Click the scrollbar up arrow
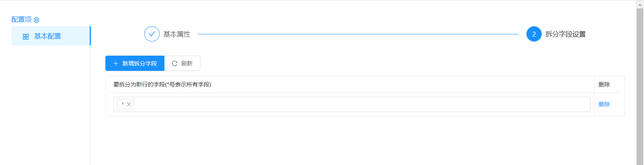The width and height of the screenshot is (644, 165). point(640,5)
